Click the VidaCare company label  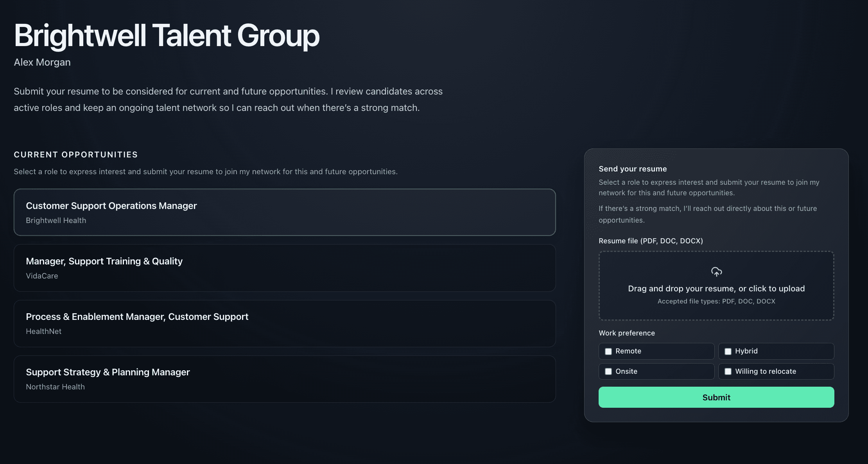tap(42, 276)
